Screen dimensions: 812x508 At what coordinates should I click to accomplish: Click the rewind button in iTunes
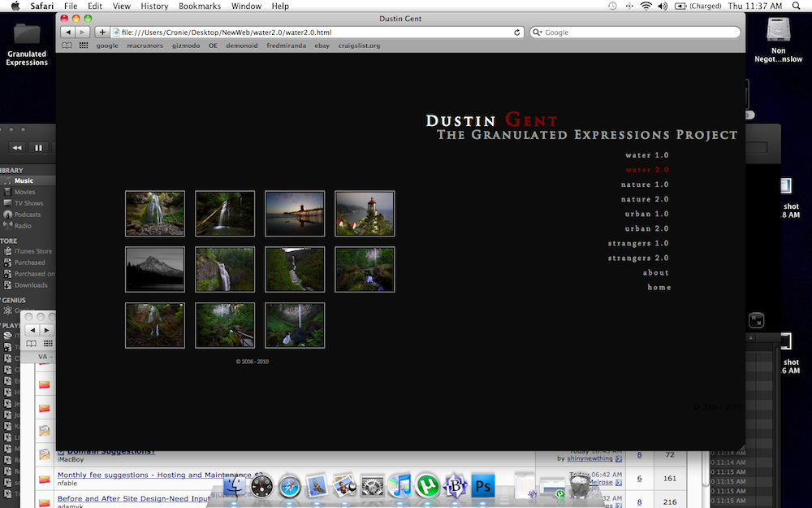tap(17, 148)
